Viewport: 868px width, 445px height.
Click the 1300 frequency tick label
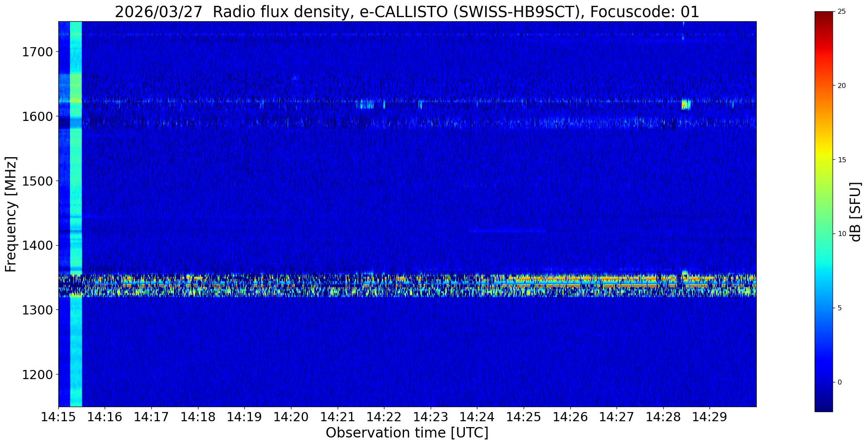37,310
